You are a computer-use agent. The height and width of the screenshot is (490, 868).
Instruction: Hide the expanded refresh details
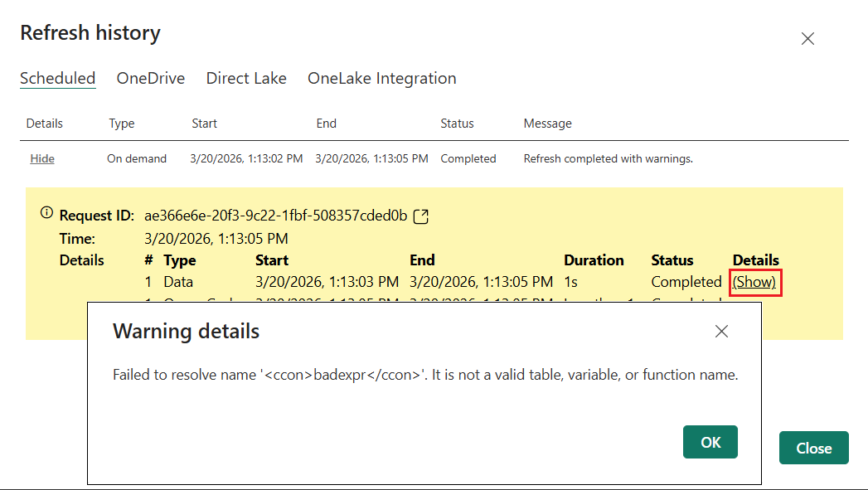click(x=41, y=158)
